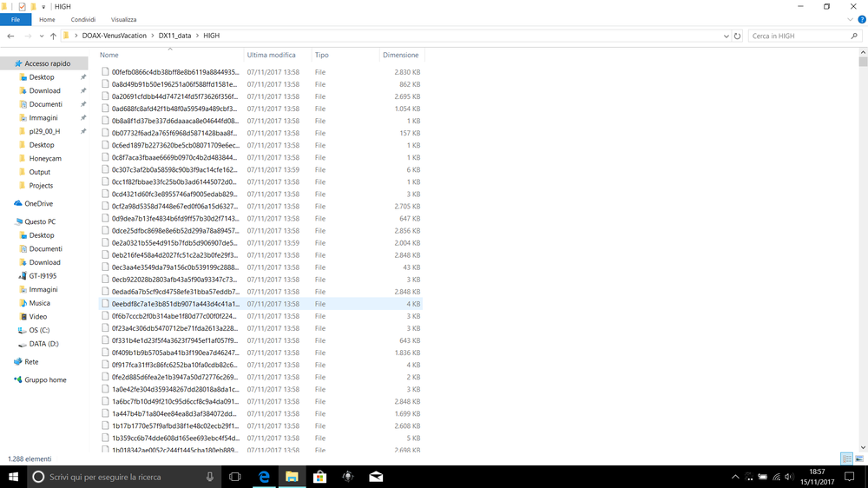The height and width of the screenshot is (488, 868).
Task: Refresh the HIGH folder view
Action: tap(737, 36)
